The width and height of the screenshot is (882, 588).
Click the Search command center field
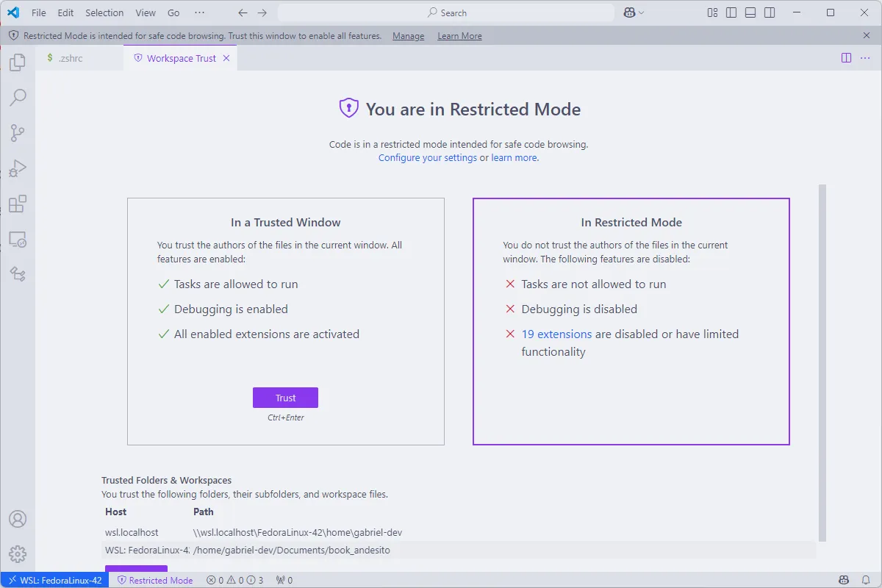point(446,12)
